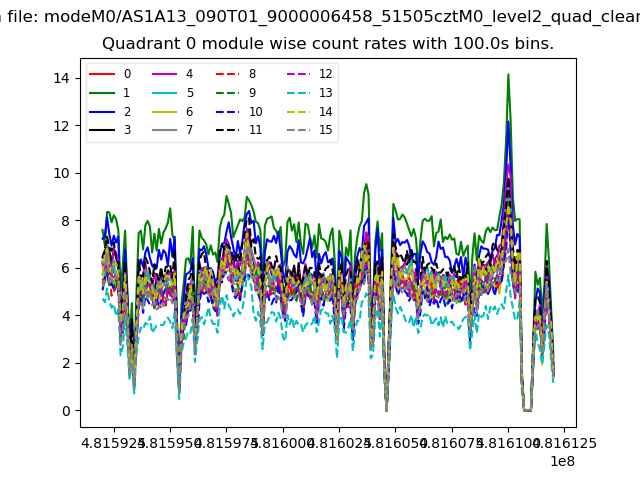
Task: Click the cyan dashed line swatch for module 13
Action: pyautogui.click(x=298, y=93)
